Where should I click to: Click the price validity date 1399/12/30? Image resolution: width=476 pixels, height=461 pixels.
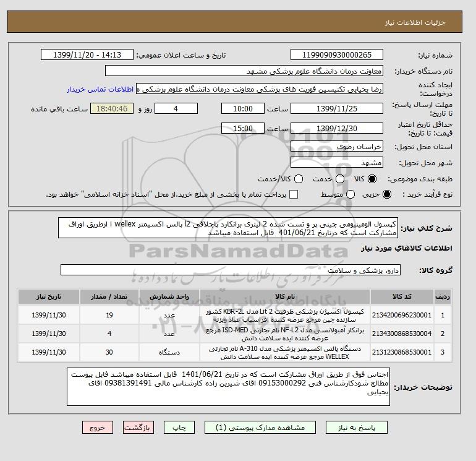point(337,128)
